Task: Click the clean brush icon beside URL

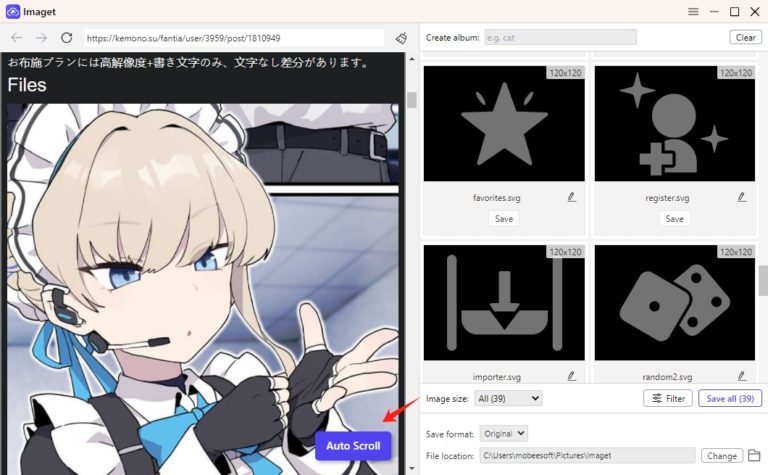Action: pyautogui.click(x=400, y=38)
